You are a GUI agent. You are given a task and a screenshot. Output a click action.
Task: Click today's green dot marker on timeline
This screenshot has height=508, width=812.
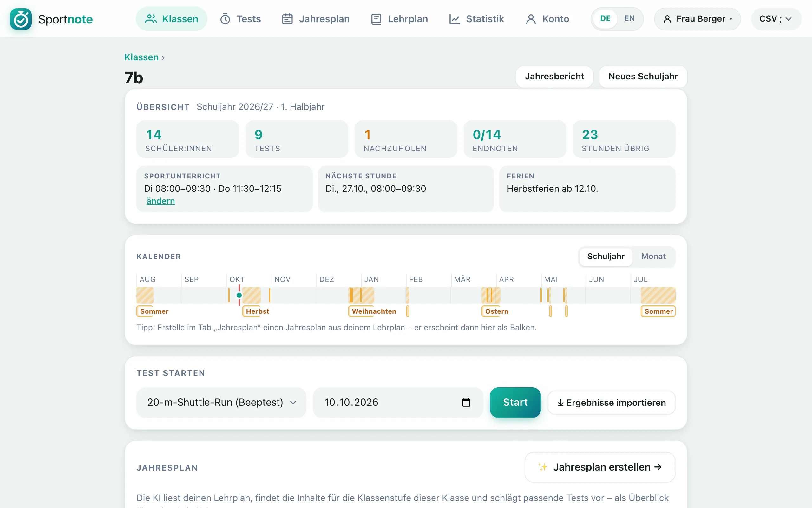click(239, 295)
